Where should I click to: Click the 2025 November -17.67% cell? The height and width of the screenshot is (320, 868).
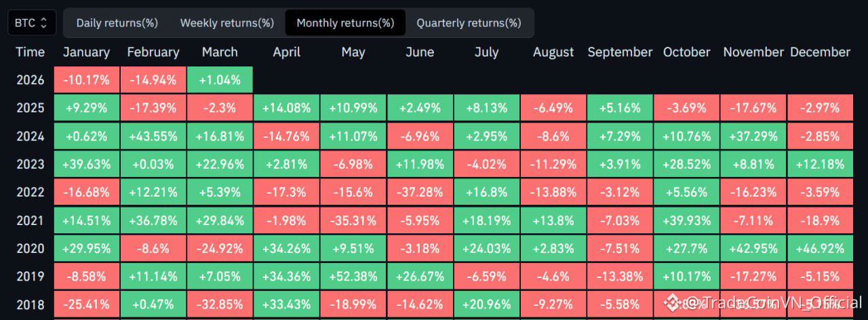pyautogui.click(x=753, y=108)
